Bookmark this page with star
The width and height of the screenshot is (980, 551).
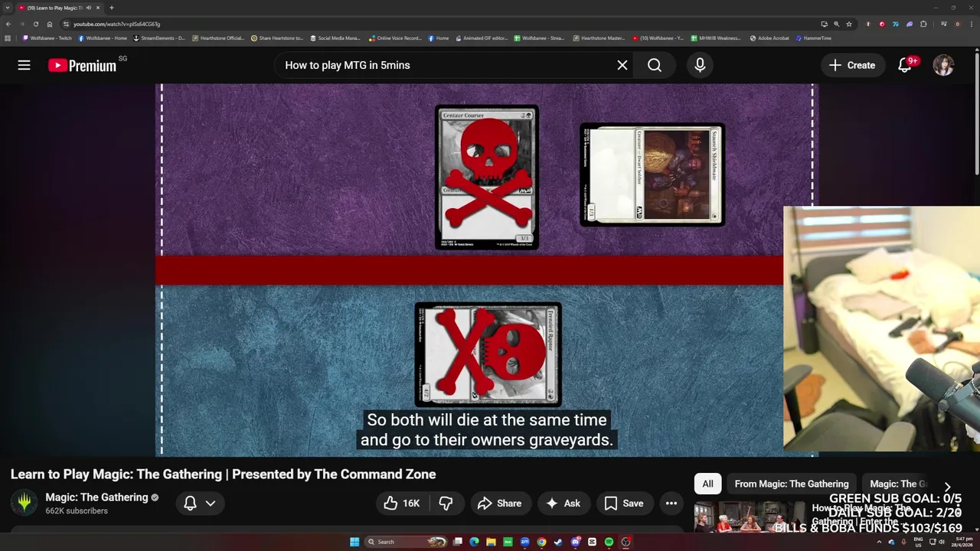849,24
